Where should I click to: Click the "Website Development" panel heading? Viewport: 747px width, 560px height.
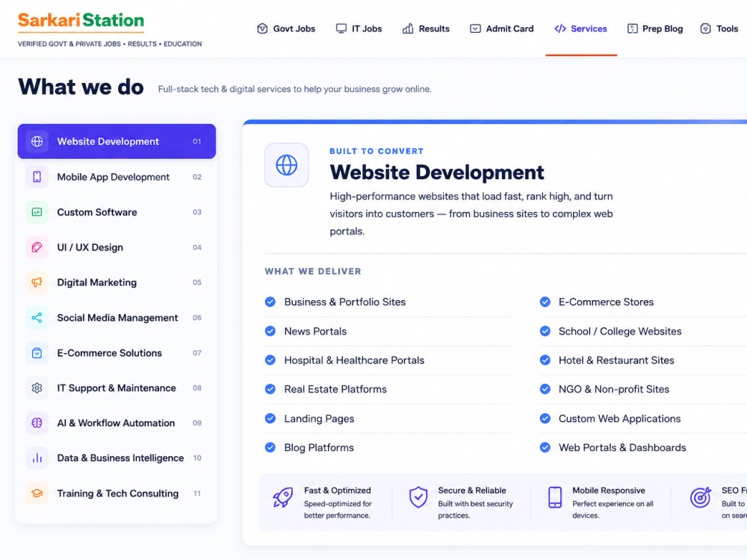437,172
